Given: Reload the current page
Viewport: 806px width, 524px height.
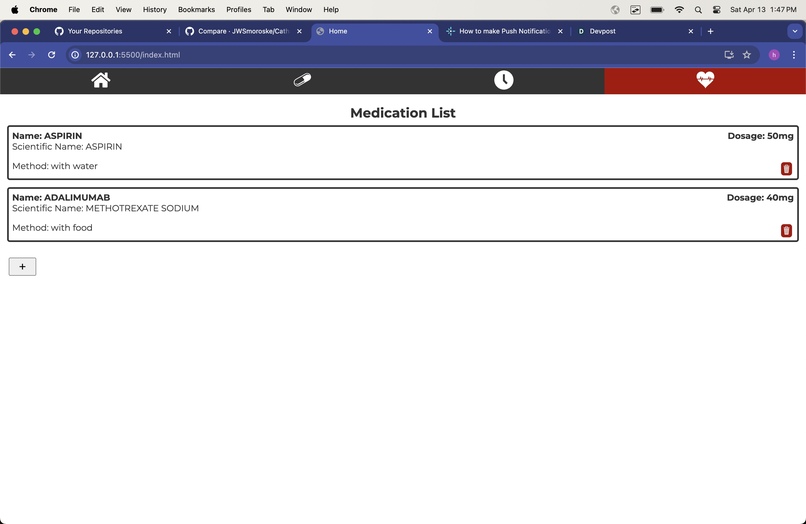Looking at the screenshot, I should point(51,55).
